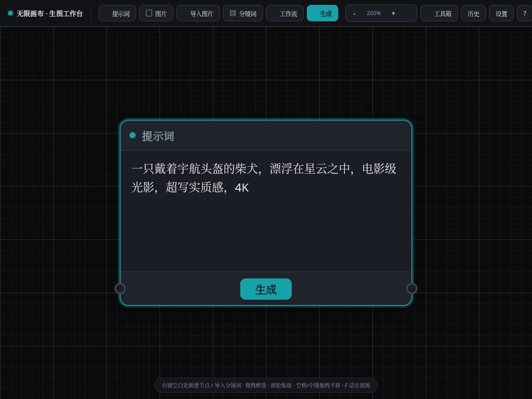This screenshot has width=532, height=399.
Task: Click the 提示词 toolbar button
Action: (x=117, y=13)
